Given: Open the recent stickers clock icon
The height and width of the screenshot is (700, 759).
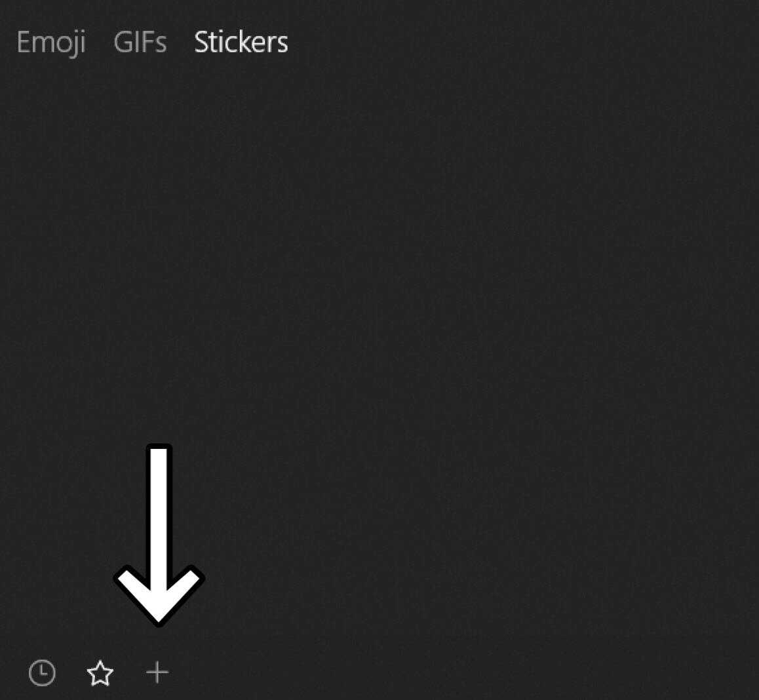Looking at the screenshot, I should 42,672.
